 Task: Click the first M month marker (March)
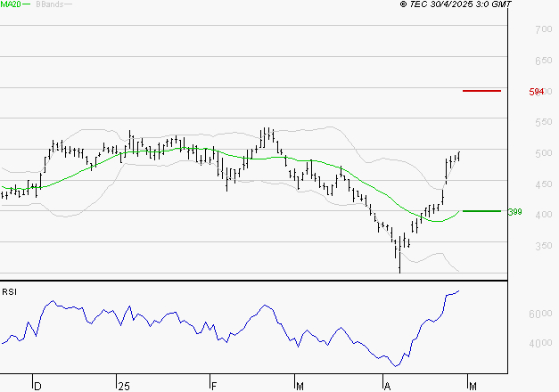point(300,386)
